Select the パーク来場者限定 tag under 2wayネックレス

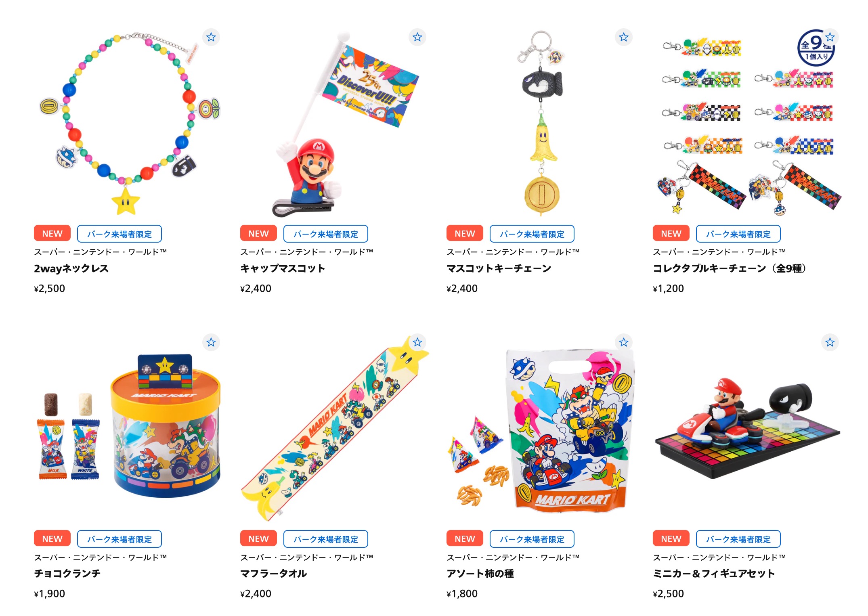pyautogui.click(x=120, y=234)
